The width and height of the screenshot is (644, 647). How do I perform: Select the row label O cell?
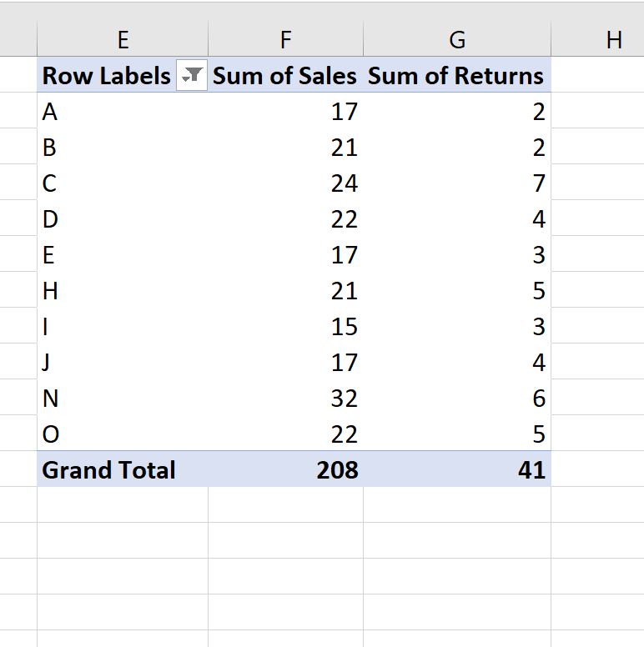click(123, 434)
